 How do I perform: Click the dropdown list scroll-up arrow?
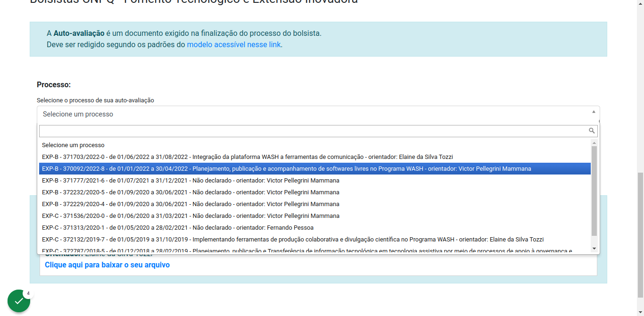[x=594, y=142]
